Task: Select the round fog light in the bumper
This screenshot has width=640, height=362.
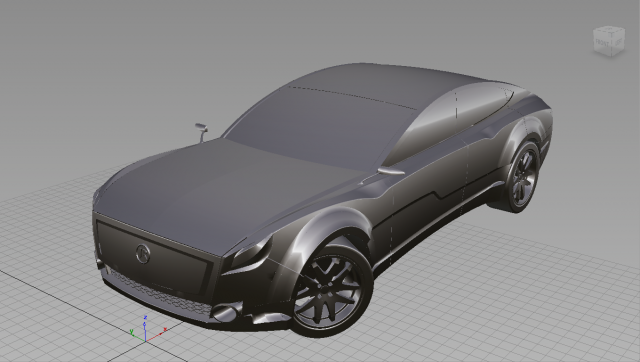Action: click(226, 313)
